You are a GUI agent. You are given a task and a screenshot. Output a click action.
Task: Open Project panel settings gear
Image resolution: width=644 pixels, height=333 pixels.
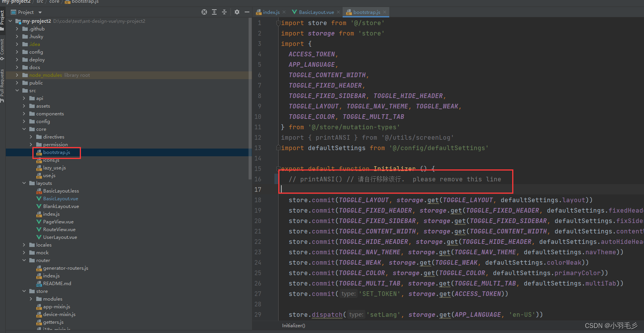237,12
